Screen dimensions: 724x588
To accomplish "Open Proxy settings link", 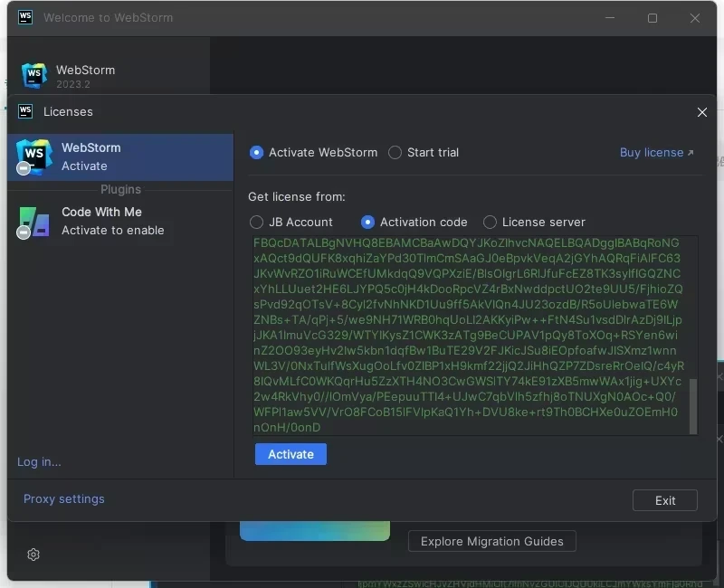I will tap(63, 499).
